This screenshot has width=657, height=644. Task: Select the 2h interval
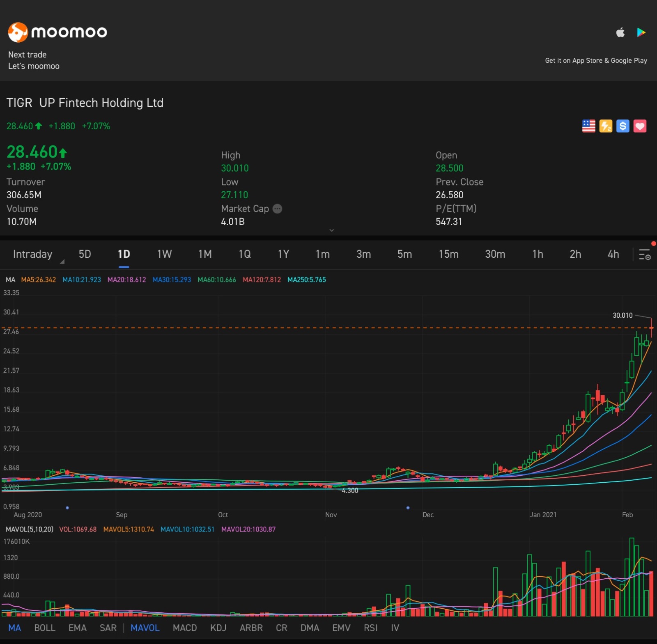click(x=575, y=254)
